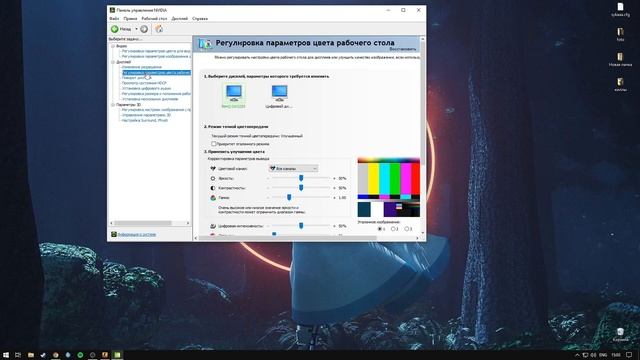Click the ENG language indicator in the tray

click(603, 355)
